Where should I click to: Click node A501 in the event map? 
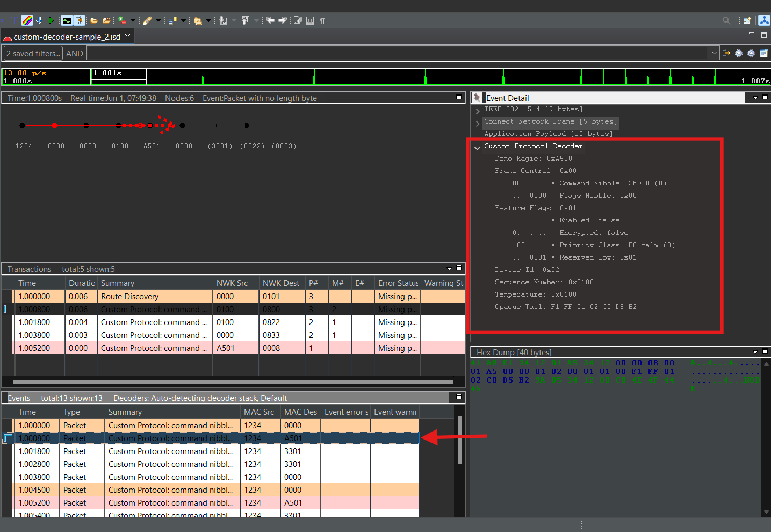150,125
